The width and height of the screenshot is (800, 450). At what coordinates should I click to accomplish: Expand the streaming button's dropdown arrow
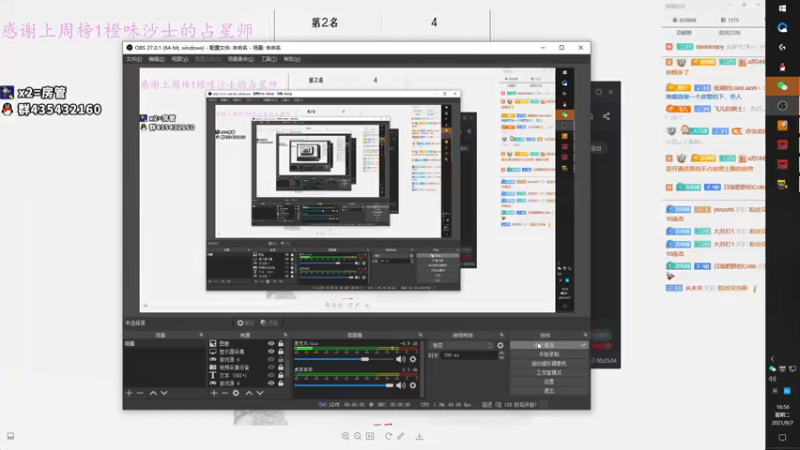point(583,345)
